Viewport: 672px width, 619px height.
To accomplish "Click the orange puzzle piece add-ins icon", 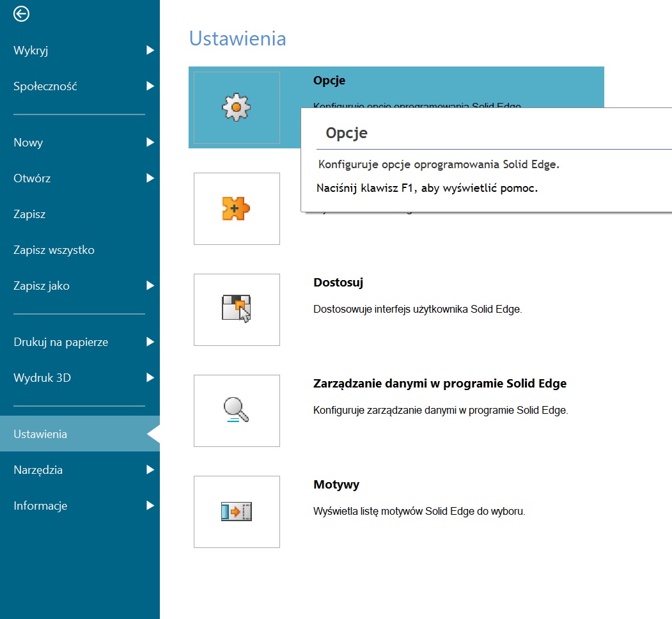I will 237,208.
